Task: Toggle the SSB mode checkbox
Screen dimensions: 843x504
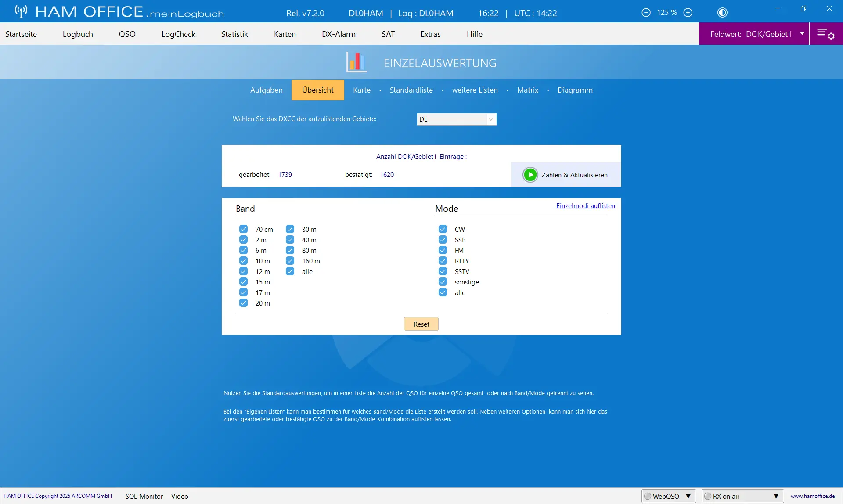Action: click(x=443, y=240)
